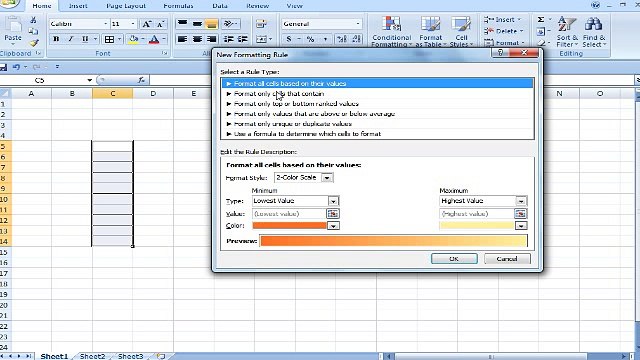Click the Format as Table button

coord(431,32)
